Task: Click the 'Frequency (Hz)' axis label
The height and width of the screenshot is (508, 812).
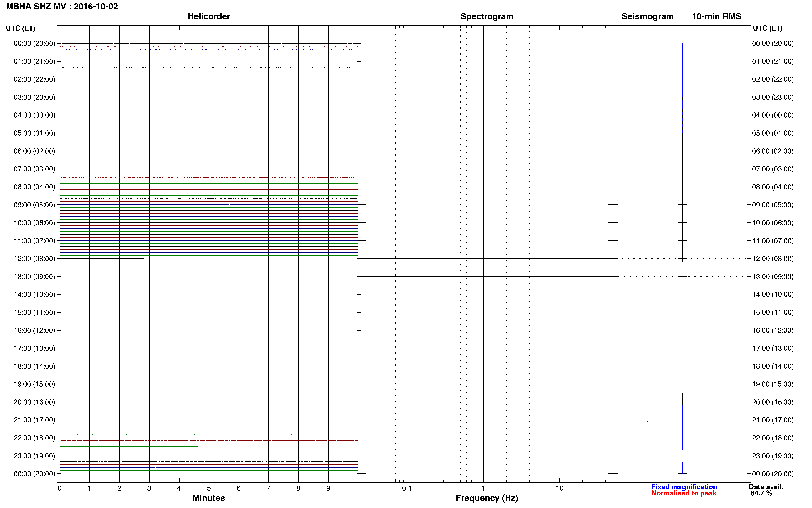Action: click(x=487, y=498)
